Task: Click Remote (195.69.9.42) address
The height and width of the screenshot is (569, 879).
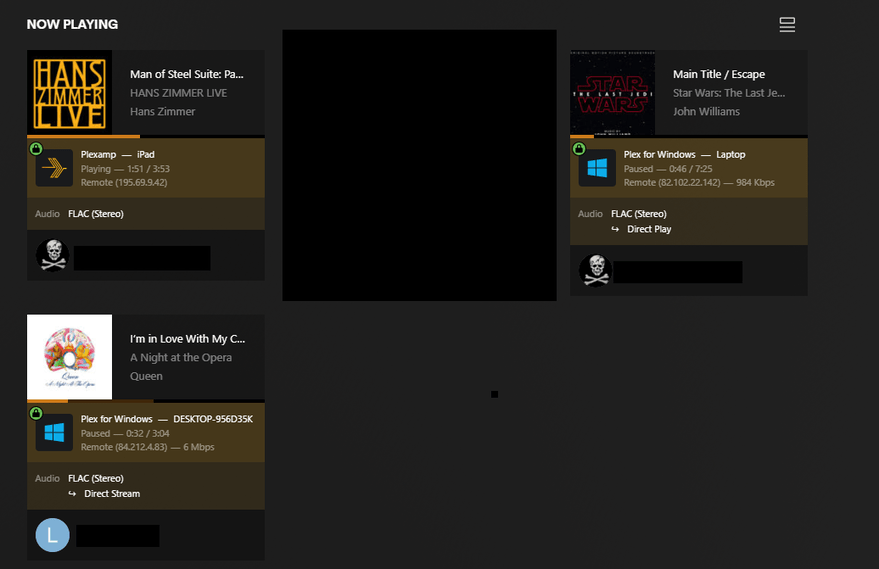Action: [124, 182]
